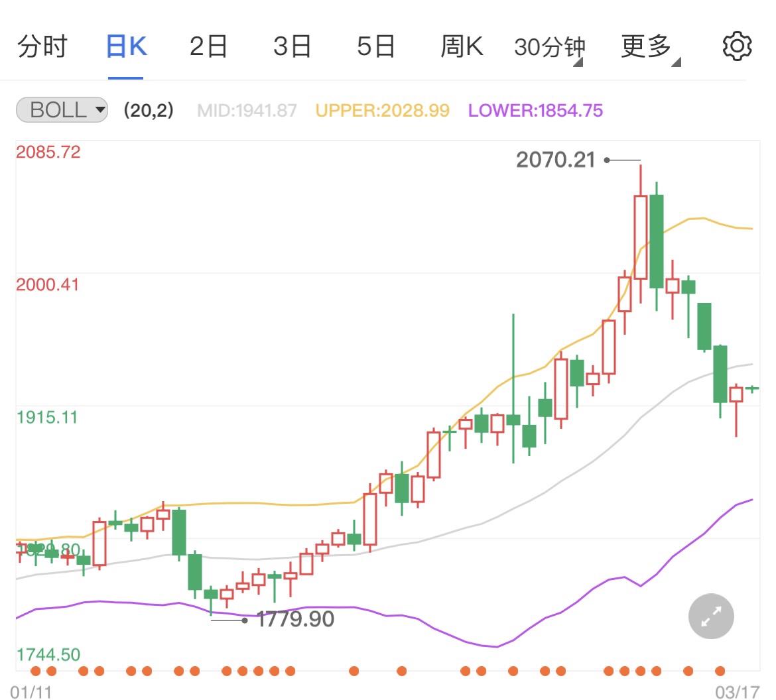Switch to the 3日 chart tab
Screen dimensions: 776x700
(x=292, y=46)
